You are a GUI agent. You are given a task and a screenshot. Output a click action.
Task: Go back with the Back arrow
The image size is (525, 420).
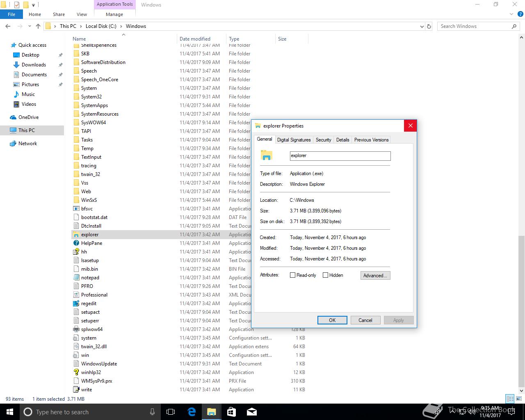click(8, 26)
